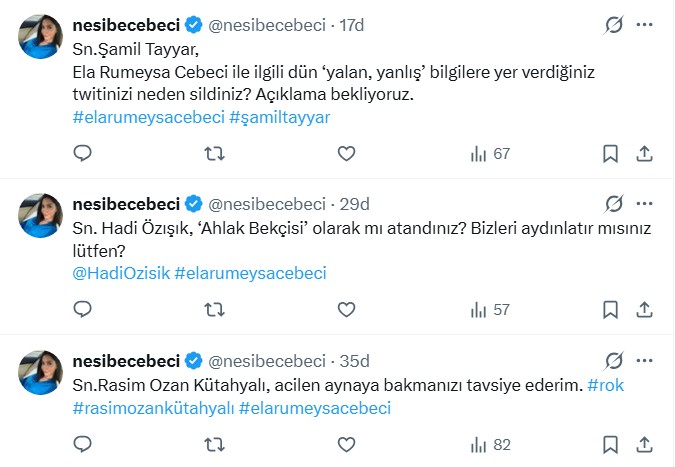Open three-dot menu on the 29d tweet
Viewport: 675px width, 467px height.
click(x=645, y=203)
